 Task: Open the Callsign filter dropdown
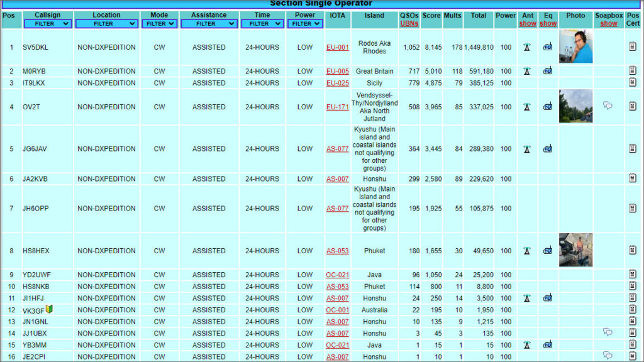(x=48, y=24)
